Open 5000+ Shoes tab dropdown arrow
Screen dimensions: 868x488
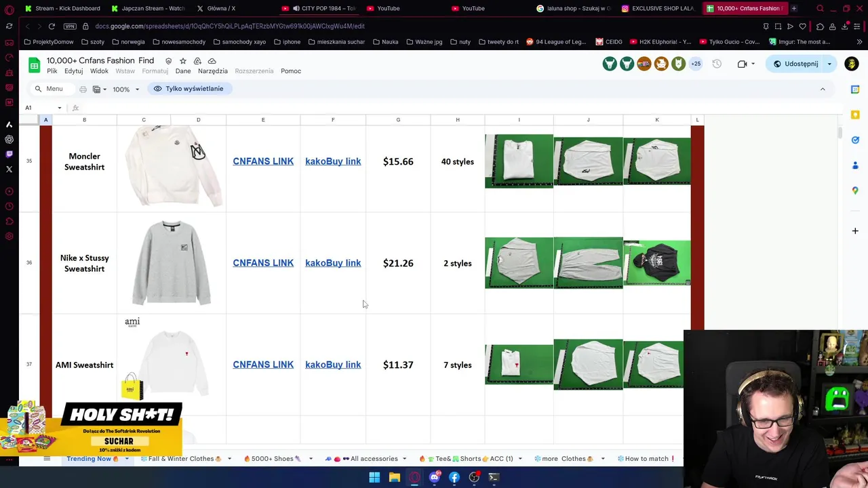311,459
